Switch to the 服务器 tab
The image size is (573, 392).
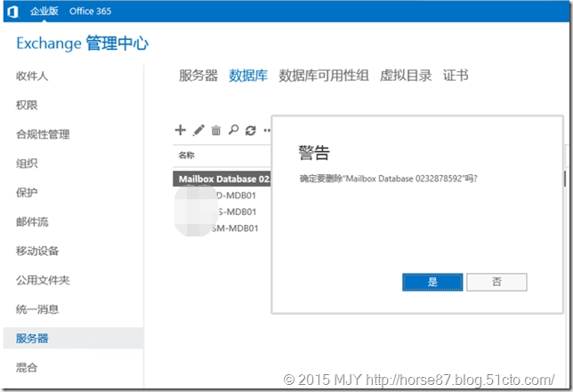pyautogui.click(x=198, y=76)
